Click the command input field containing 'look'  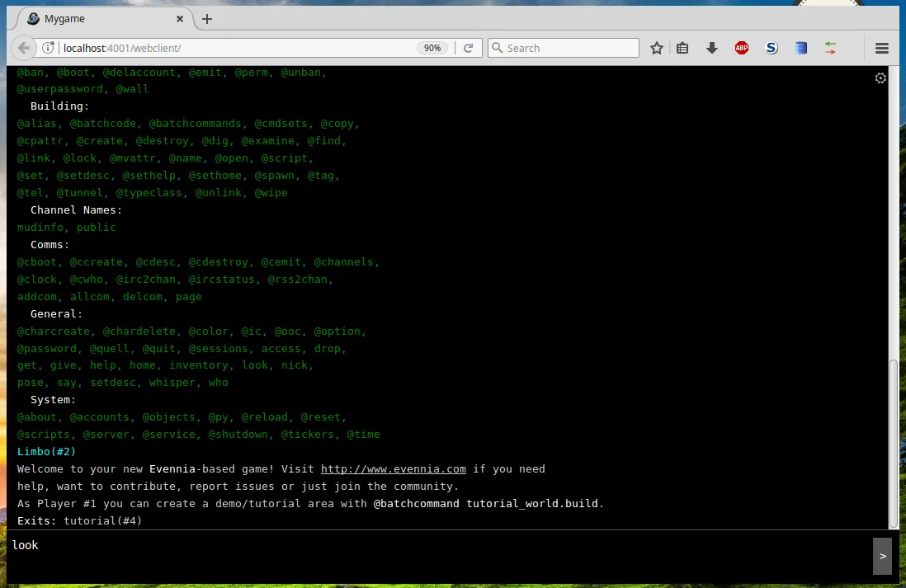439,556
